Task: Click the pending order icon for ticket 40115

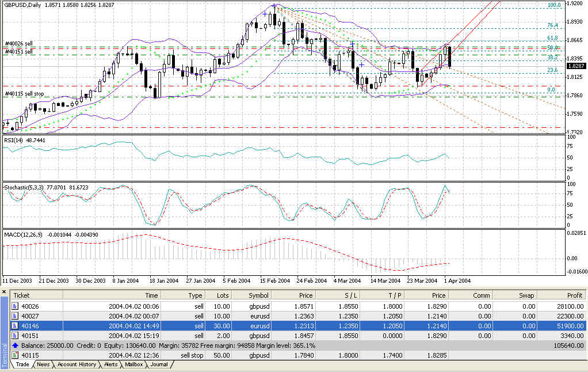Action: (16, 355)
